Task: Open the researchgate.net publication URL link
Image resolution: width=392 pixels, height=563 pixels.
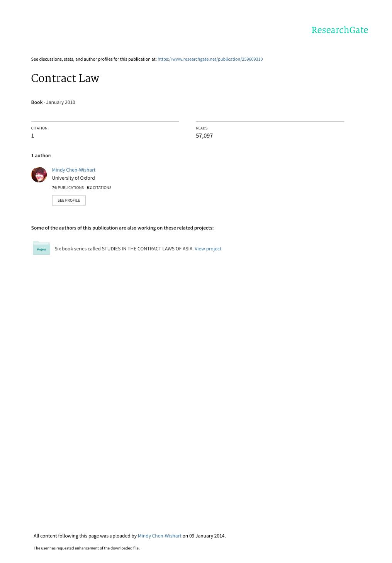Action: click(x=210, y=59)
